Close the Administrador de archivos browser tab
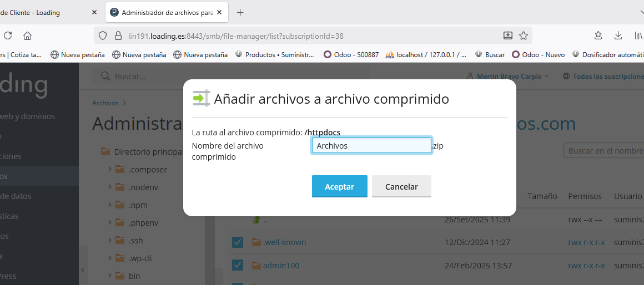644x285 pixels. click(220, 12)
